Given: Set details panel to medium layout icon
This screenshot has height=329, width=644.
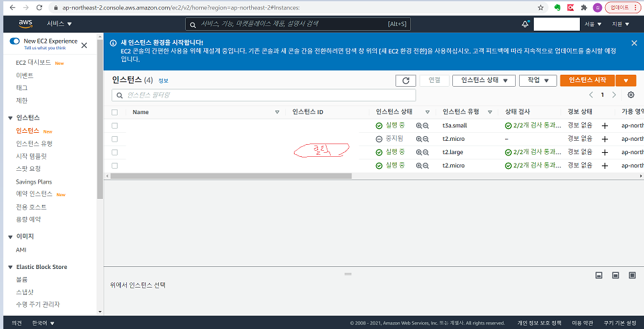Looking at the screenshot, I should (615, 275).
